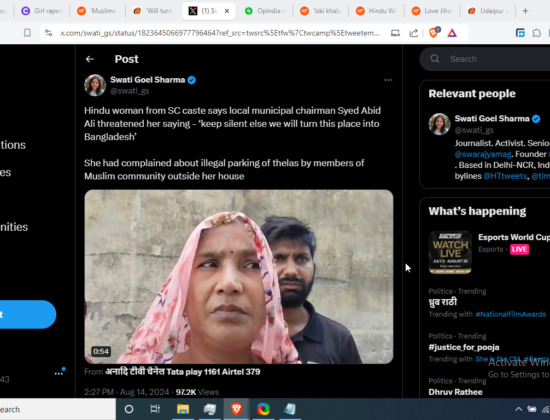Click the 2:27 PM Aug 14, 2024 timestamp
The image size is (550, 420).
127,392
